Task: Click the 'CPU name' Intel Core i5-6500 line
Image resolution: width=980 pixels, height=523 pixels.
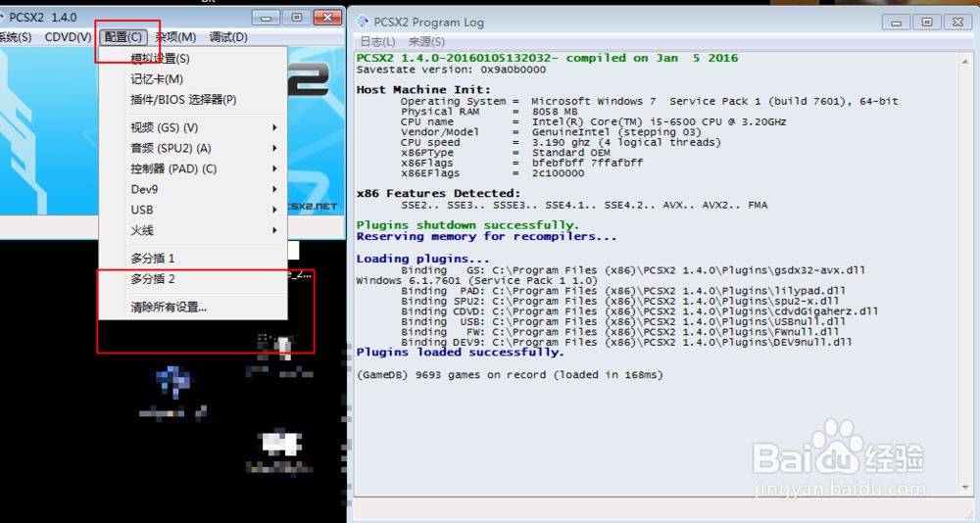Action: 593,121
